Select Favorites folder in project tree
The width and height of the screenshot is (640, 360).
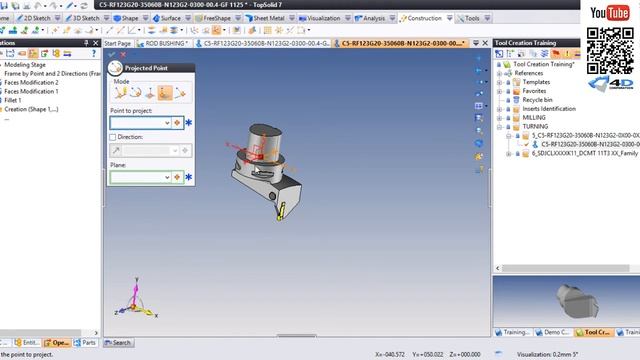click(x=534, y=91)
